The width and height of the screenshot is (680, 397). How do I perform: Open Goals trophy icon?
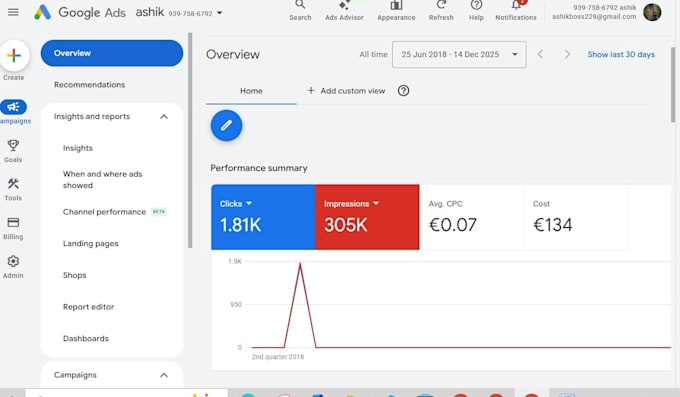pyautogui.click(x=13, y=145)
